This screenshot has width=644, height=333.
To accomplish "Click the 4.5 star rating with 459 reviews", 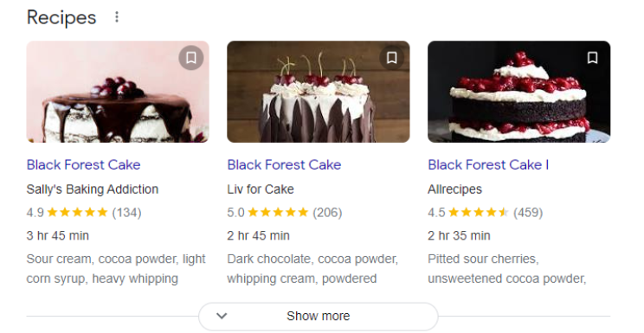I will click(485, 213).
